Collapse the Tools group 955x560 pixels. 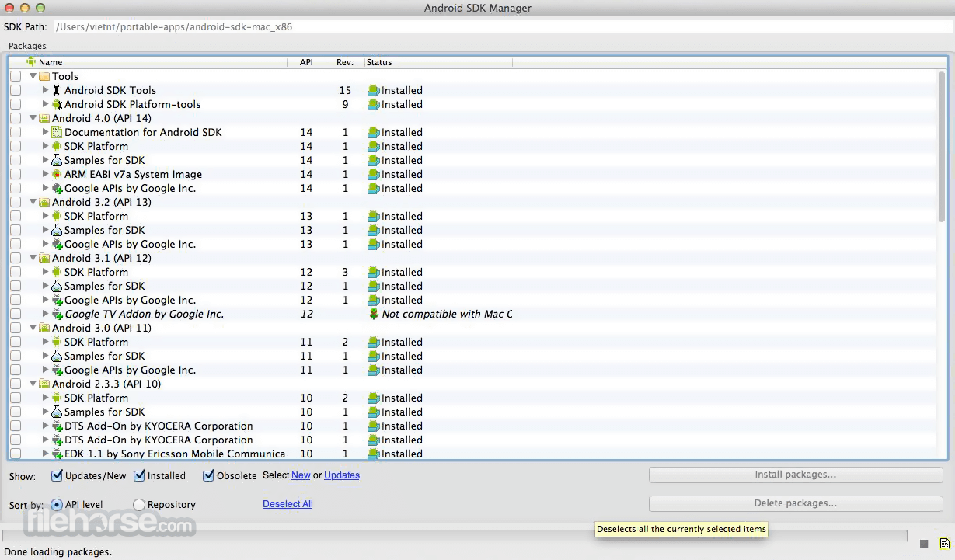click(x=33, y=76)
